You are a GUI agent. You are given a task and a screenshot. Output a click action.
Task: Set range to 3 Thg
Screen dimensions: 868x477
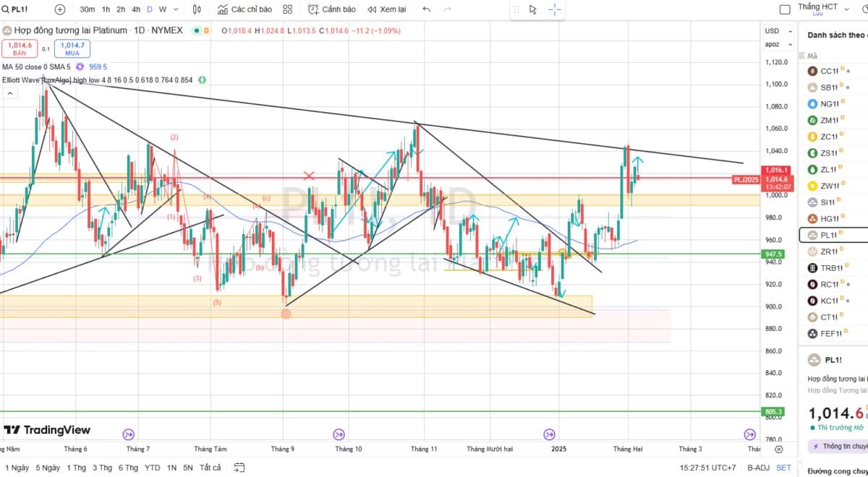click(102, 468)
